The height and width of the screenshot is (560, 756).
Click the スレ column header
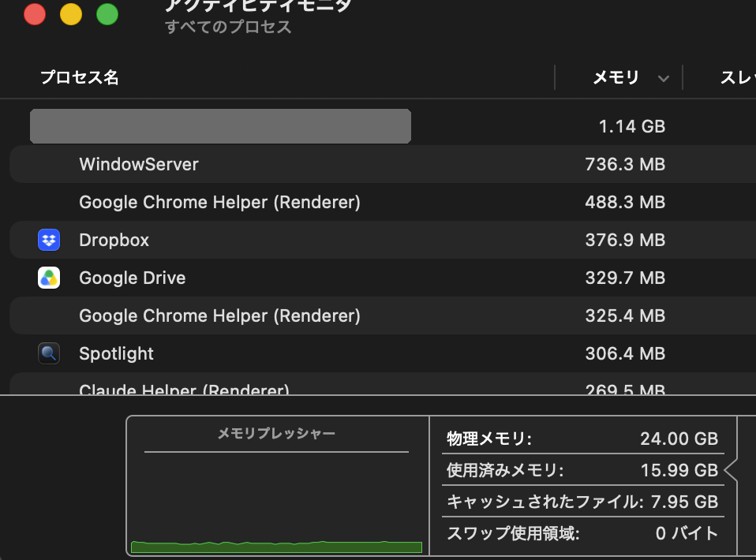pyautogui.click(x=737, y=77)
